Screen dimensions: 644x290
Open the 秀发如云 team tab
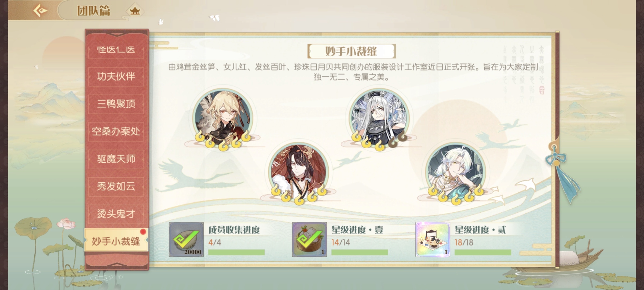click(x=116, y=186)
